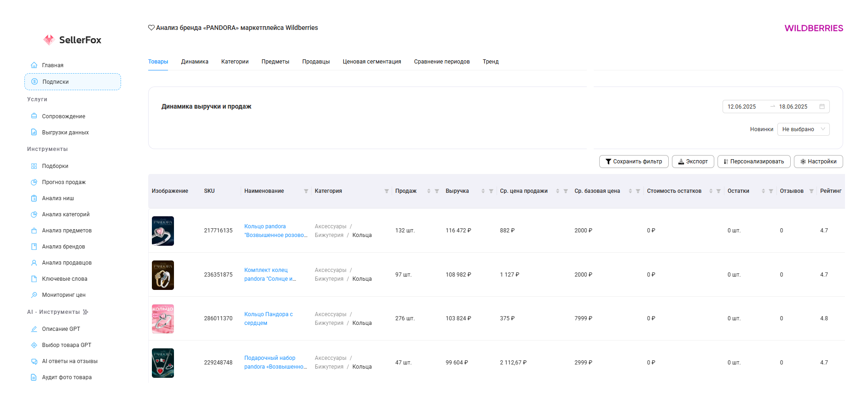The image size is (868, 416).
Task: Click the Подписки coin icon
Action: click(x=35, y=81)
